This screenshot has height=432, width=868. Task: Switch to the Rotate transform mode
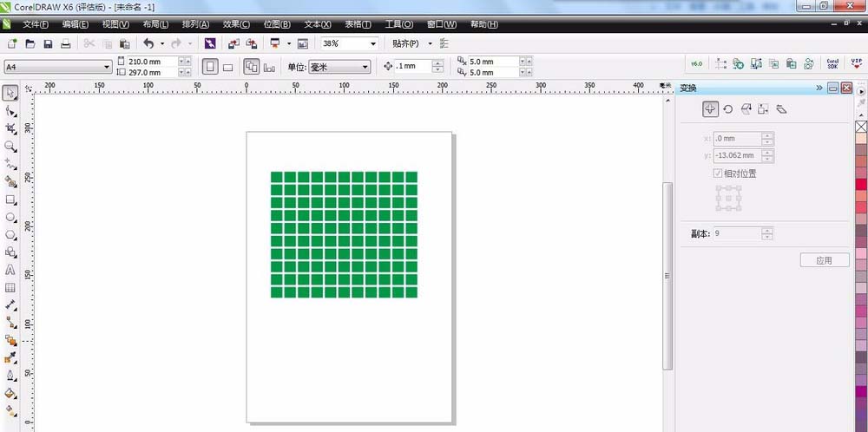[x=728, y=109]
